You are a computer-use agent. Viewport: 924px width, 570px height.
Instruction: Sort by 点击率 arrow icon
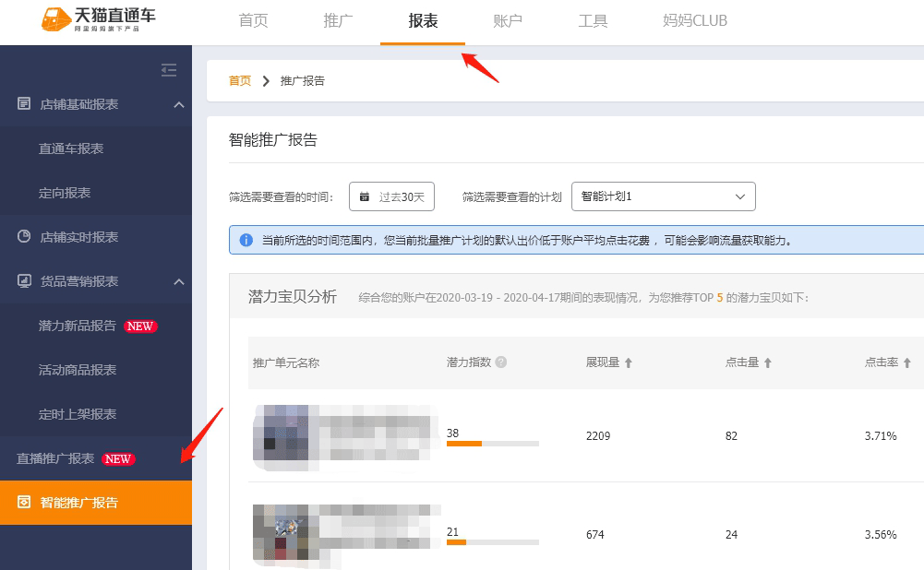(x=906, y=362)
